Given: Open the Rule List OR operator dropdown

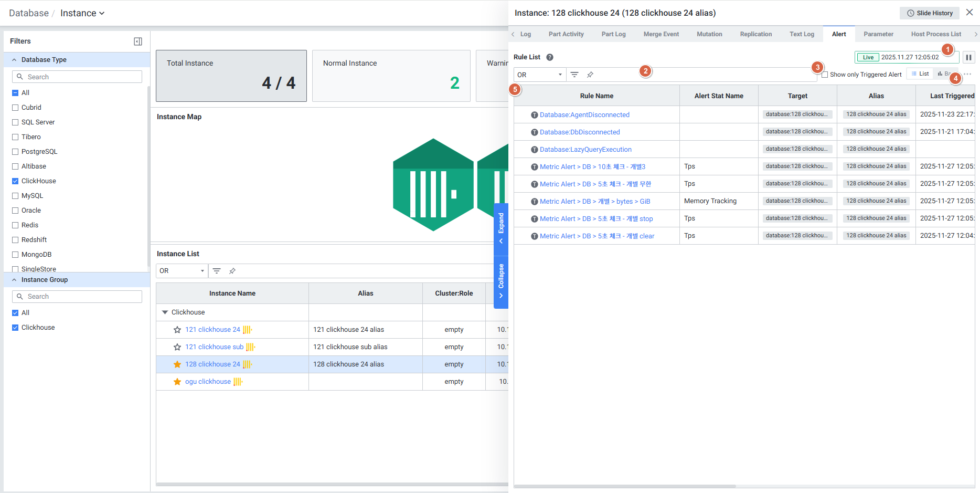Looking at the screenshot, I should pos(539,75).
